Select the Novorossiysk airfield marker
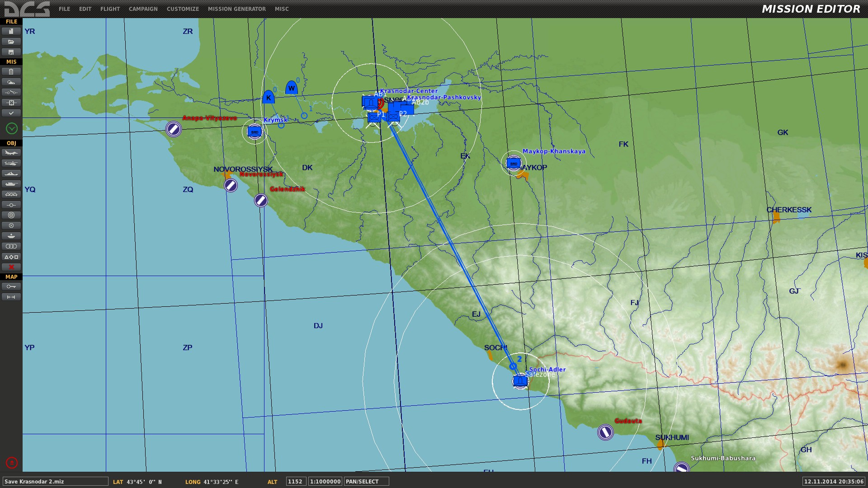This screenshot has width=868, height=488. pyautogui.click(x=231, y=185)
